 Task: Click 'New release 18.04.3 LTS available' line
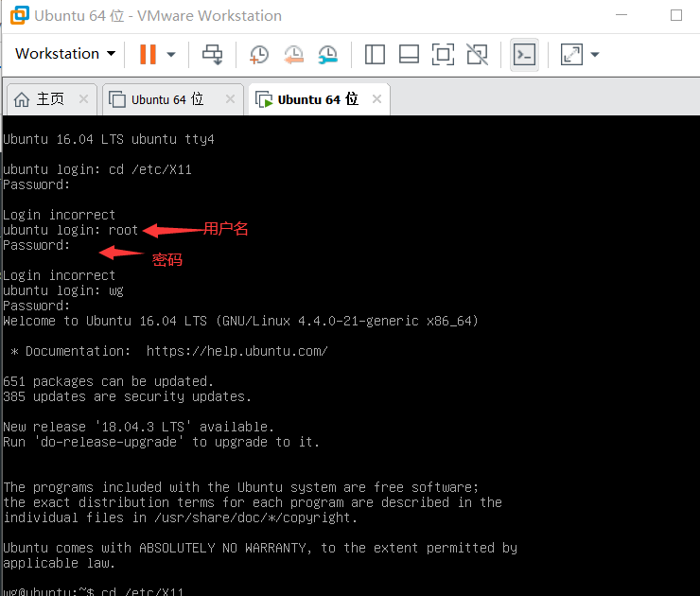click(x=138, y=428)
